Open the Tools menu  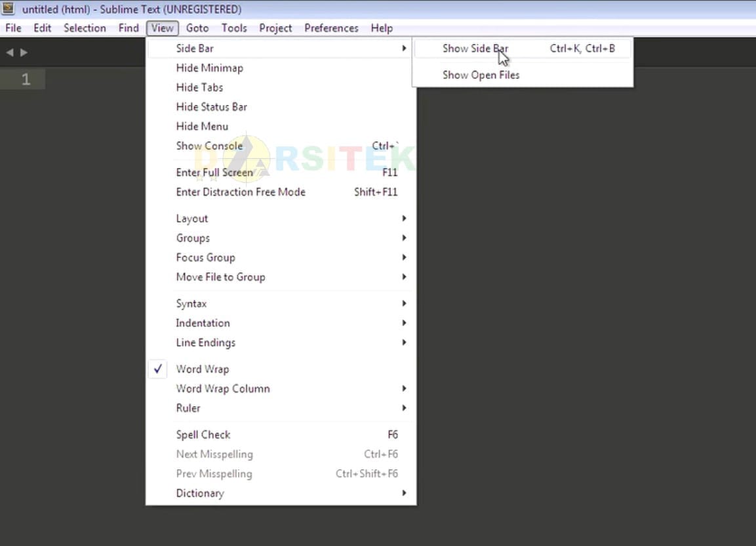[234, 28]
